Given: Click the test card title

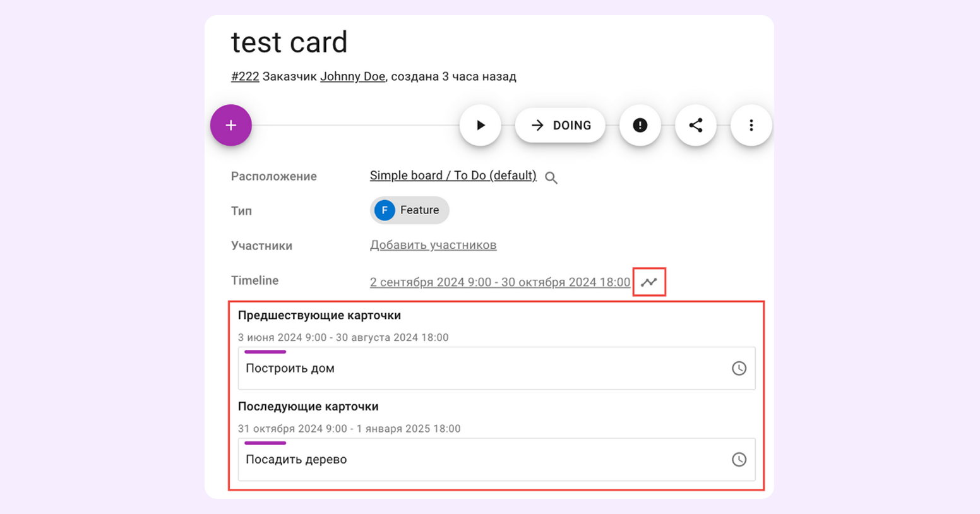Looking at the screenshot, I should pos(289,42).
